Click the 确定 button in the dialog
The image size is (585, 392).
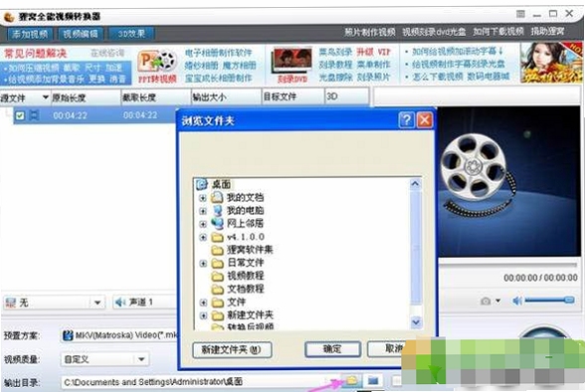[x=332, y=349]
